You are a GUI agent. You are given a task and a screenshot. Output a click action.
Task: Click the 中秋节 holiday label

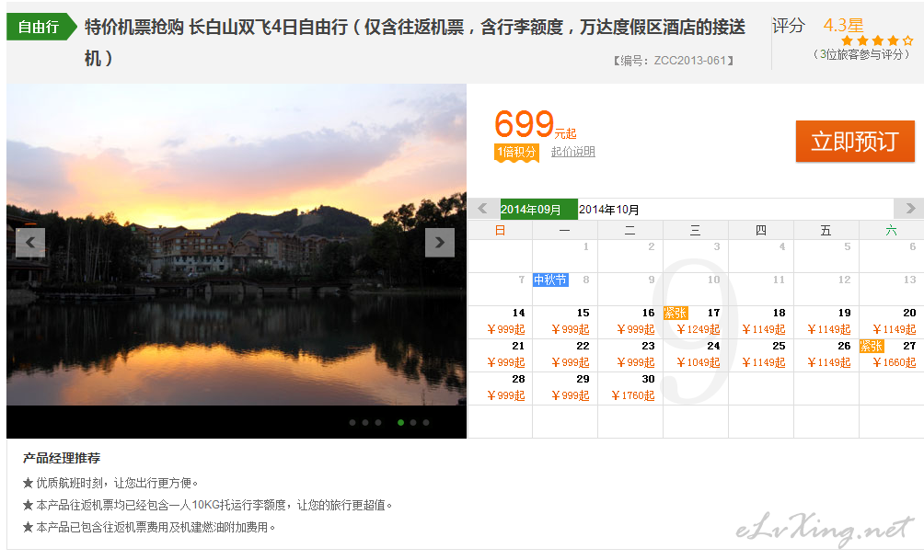click(550, 280)
